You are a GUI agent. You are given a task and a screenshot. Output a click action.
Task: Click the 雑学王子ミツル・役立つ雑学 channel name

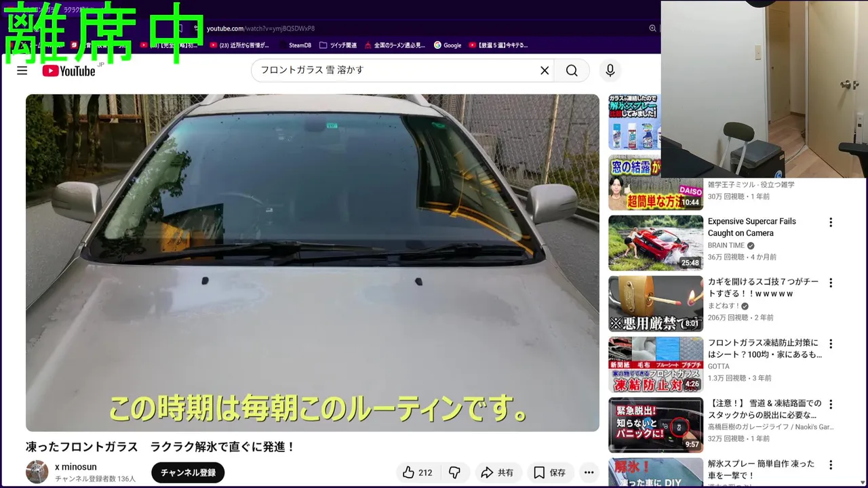click(x=751, y=184)
